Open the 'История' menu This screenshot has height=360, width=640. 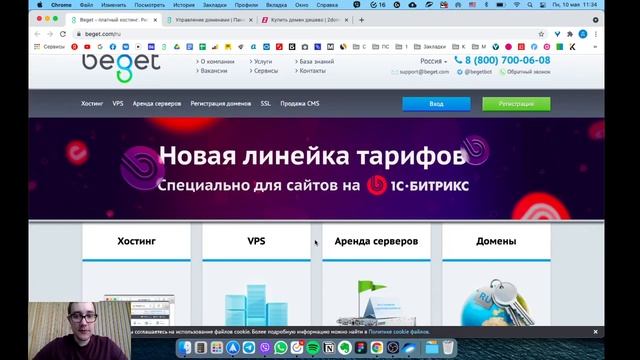(184, 5)
